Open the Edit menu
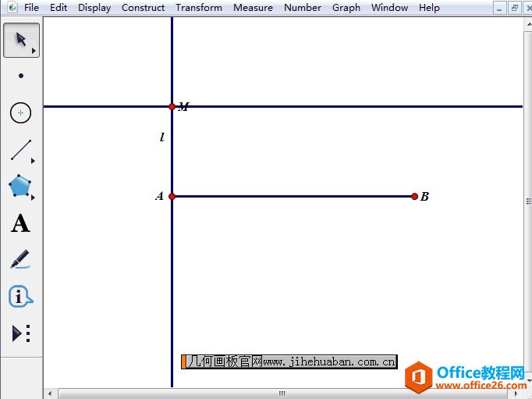The width and height of the screenshot is (532, 399). (x=59, y=8)
